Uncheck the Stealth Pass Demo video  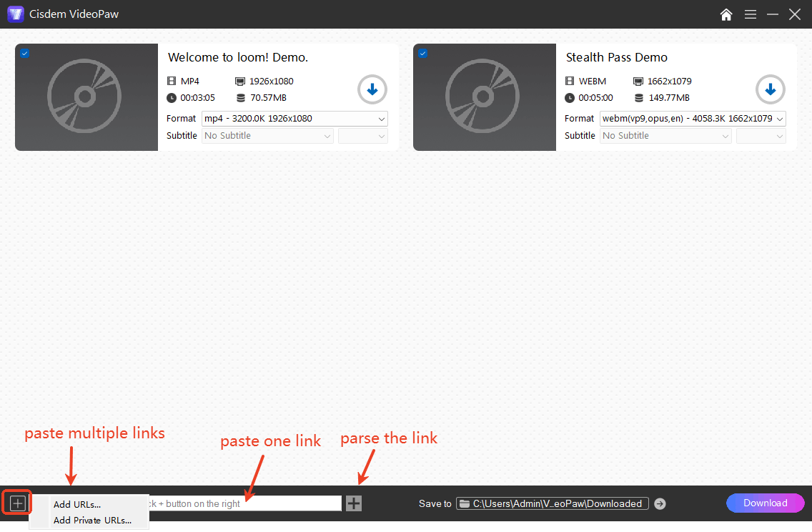pos(422,53)
